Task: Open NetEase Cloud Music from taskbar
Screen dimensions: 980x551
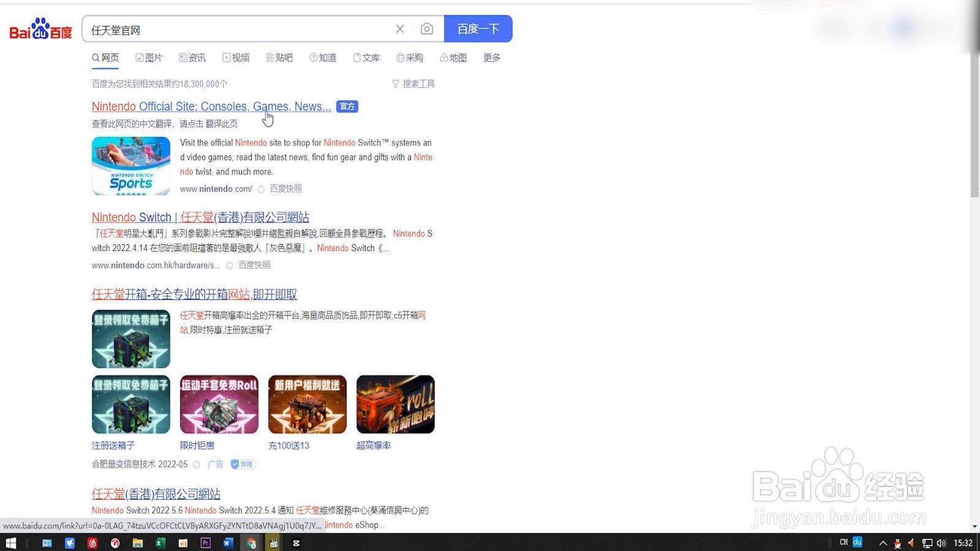Action: (x=92, y=542)
